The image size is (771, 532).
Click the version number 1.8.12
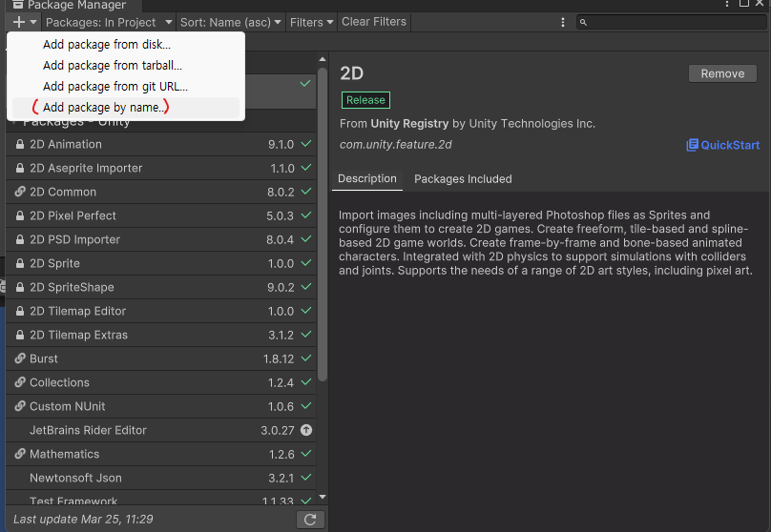(279, 359)
